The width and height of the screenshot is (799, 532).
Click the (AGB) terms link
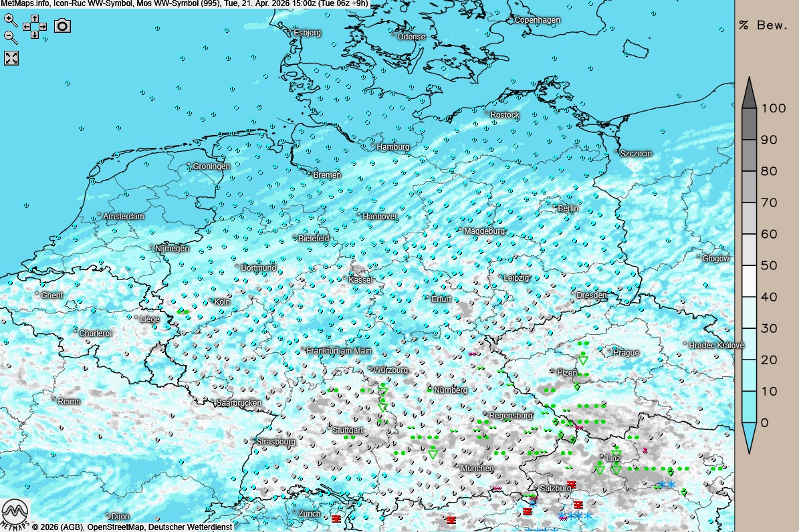pyautogui.click(x=72, y=527)
